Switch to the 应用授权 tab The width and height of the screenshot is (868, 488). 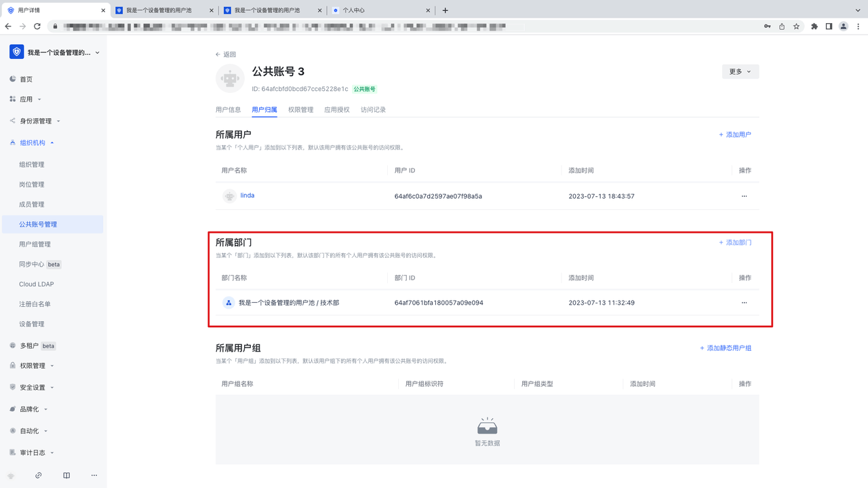(x=336, y=109)
